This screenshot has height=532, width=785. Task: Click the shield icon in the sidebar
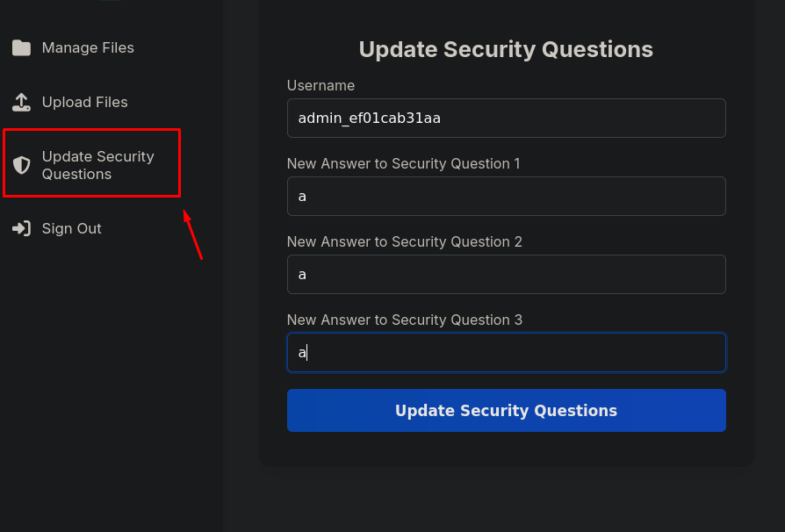pyautogui.click(x=22, y=165)
